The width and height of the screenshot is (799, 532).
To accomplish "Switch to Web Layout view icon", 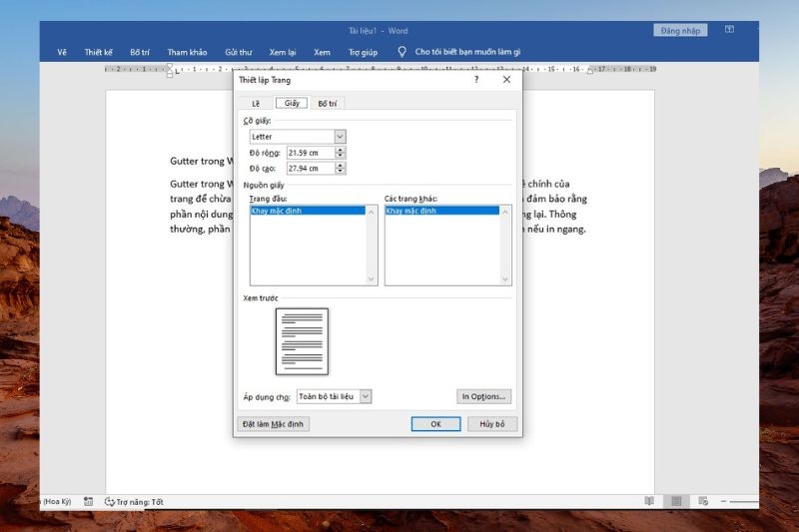I will pyautogui.click(x=703, y=501).
